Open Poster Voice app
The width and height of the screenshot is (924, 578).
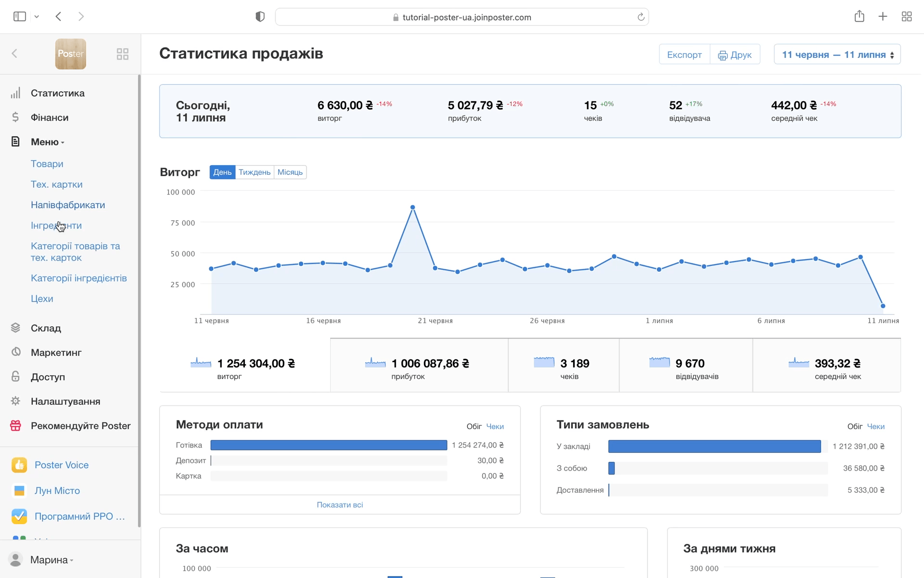click(61, 465)
